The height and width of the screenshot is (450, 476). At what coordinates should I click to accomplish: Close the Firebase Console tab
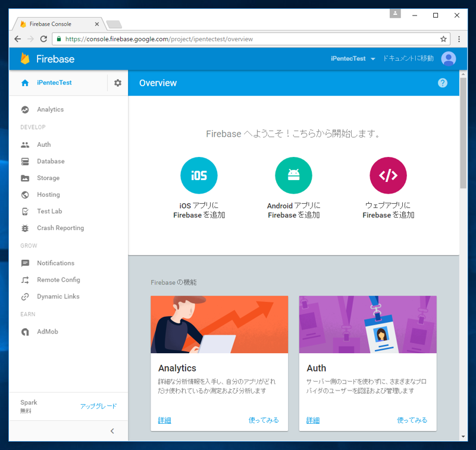tap(97, 24)
